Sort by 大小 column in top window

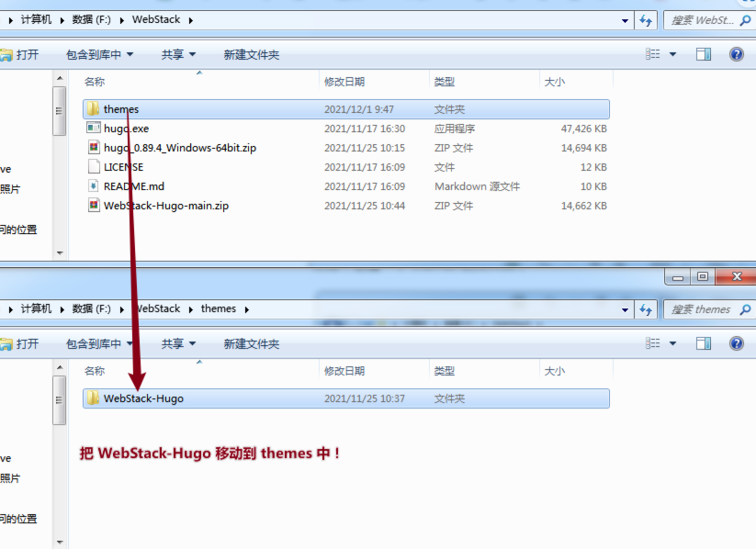(x=555, y=82)
